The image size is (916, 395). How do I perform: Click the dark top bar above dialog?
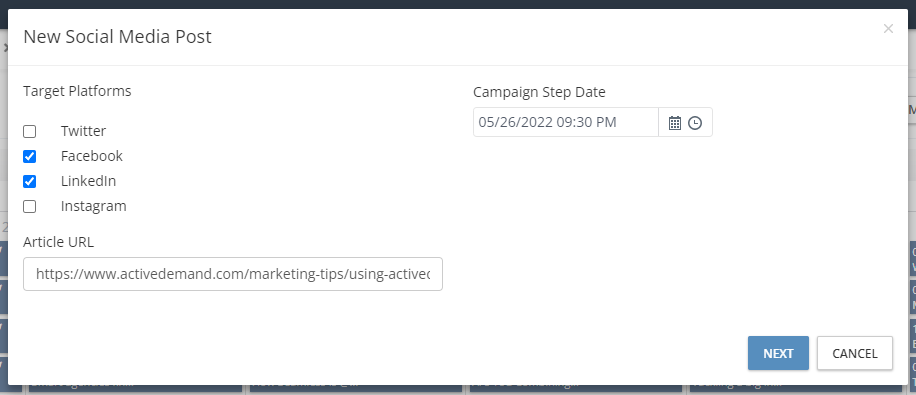click(x=458, y=4)
